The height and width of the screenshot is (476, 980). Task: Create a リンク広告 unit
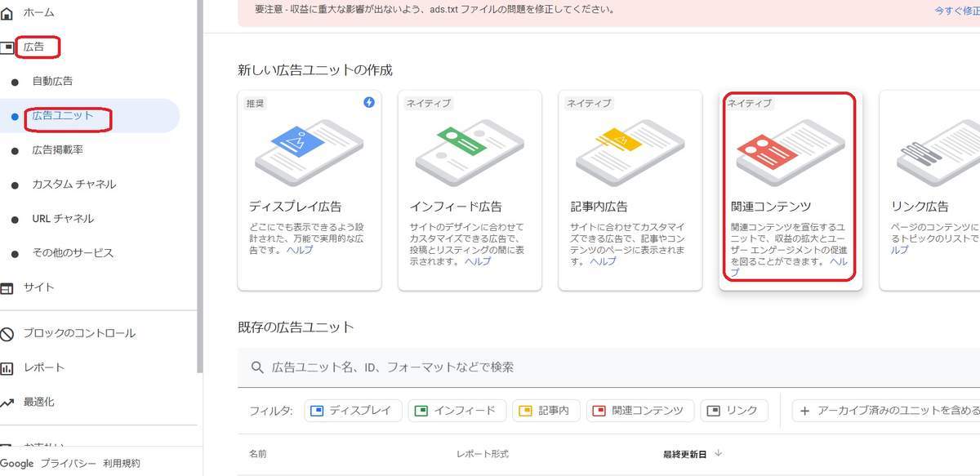(929, 190)
